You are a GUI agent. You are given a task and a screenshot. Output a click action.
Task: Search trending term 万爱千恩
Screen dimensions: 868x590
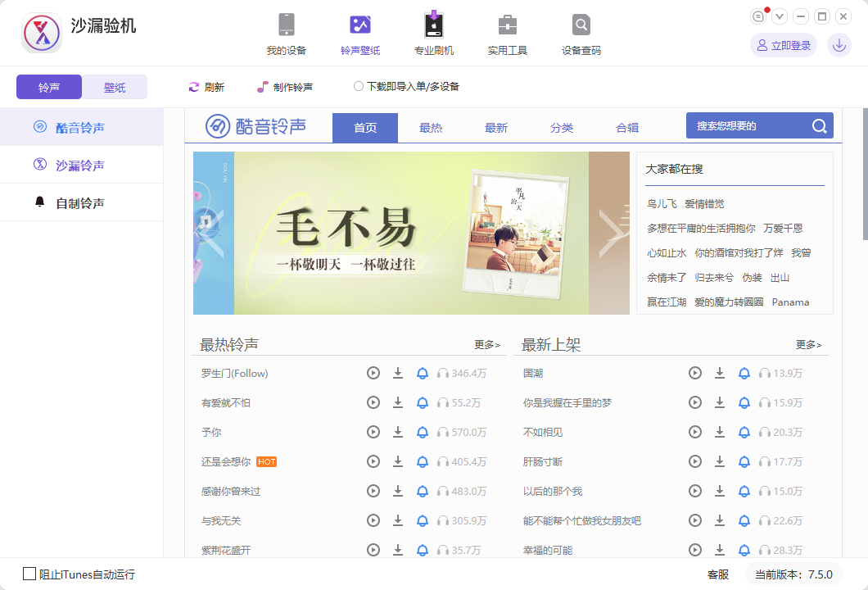[783, 229]
